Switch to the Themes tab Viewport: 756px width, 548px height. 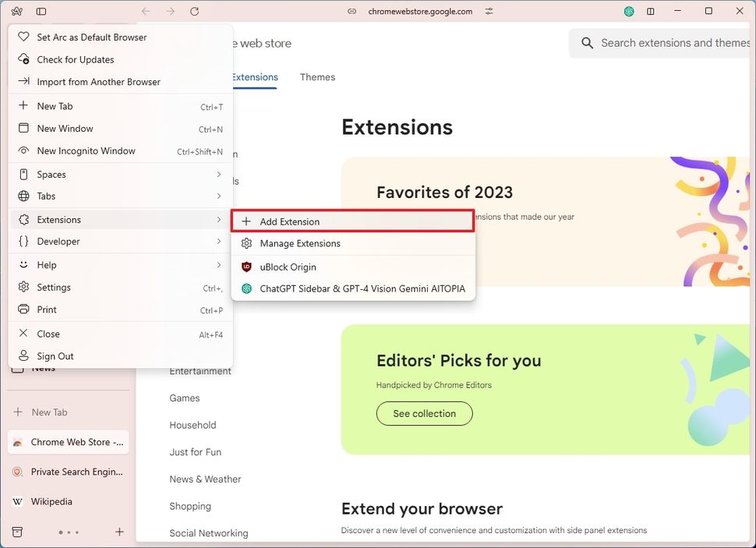(316, 77)
